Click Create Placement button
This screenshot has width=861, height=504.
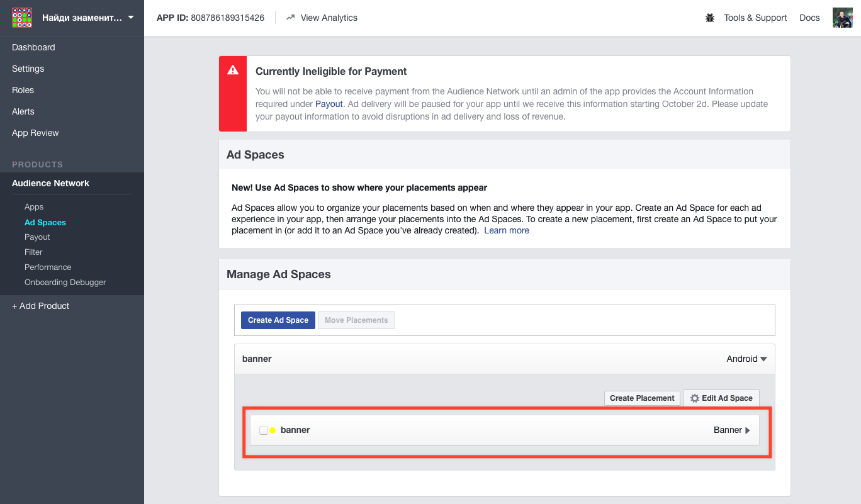coord(642,398)
